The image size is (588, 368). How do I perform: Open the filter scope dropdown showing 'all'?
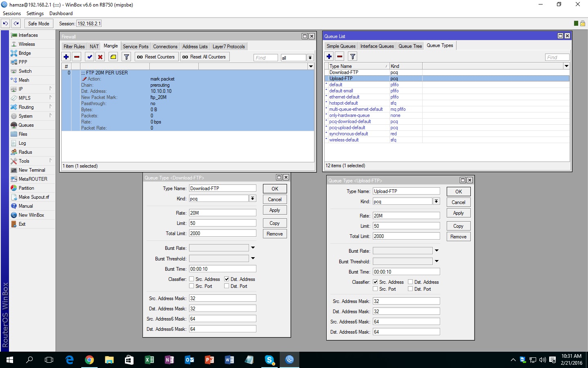click(x=310, y=57)
